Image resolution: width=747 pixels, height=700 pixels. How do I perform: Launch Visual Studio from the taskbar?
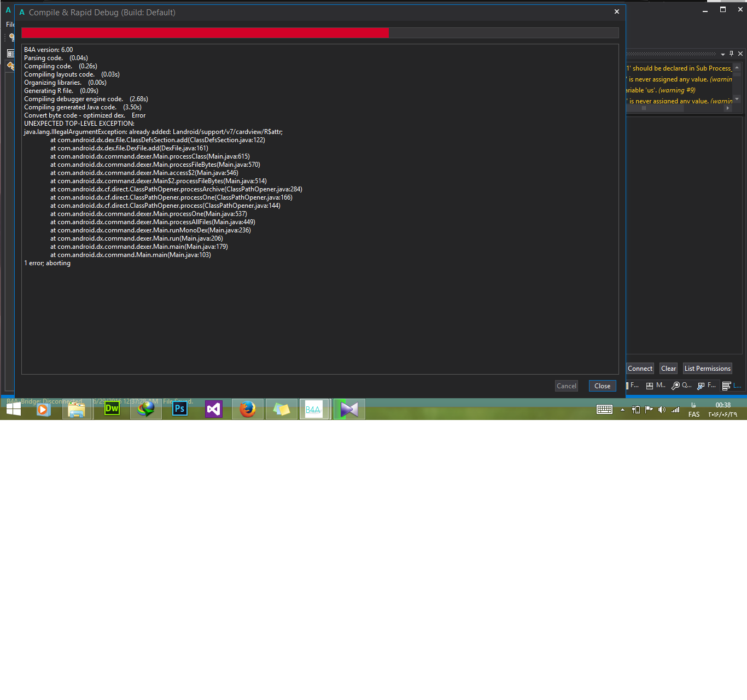point(214,409)
